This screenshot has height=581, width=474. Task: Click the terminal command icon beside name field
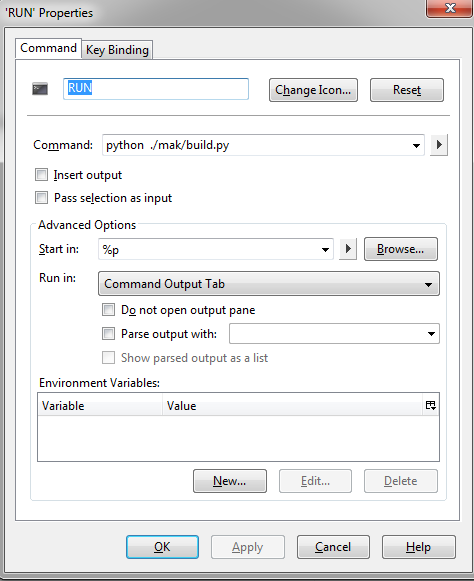pos(40,89)
